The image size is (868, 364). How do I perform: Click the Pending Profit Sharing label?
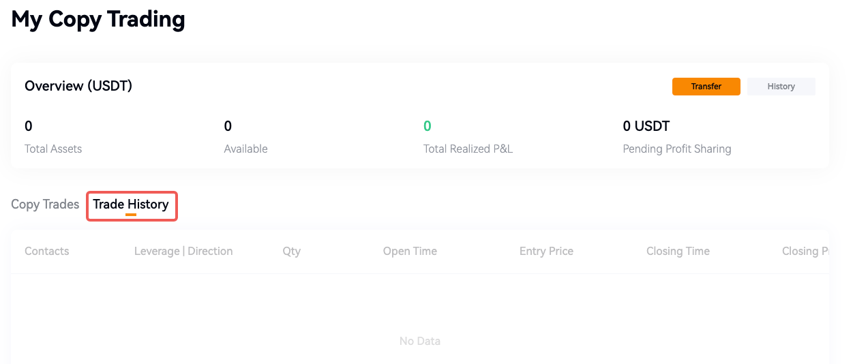(x=676, y=149)
